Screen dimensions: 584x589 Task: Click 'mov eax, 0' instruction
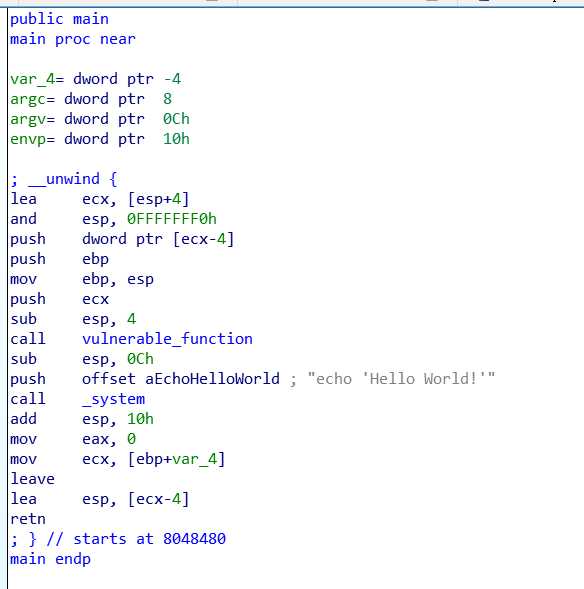tap(73, 439)
